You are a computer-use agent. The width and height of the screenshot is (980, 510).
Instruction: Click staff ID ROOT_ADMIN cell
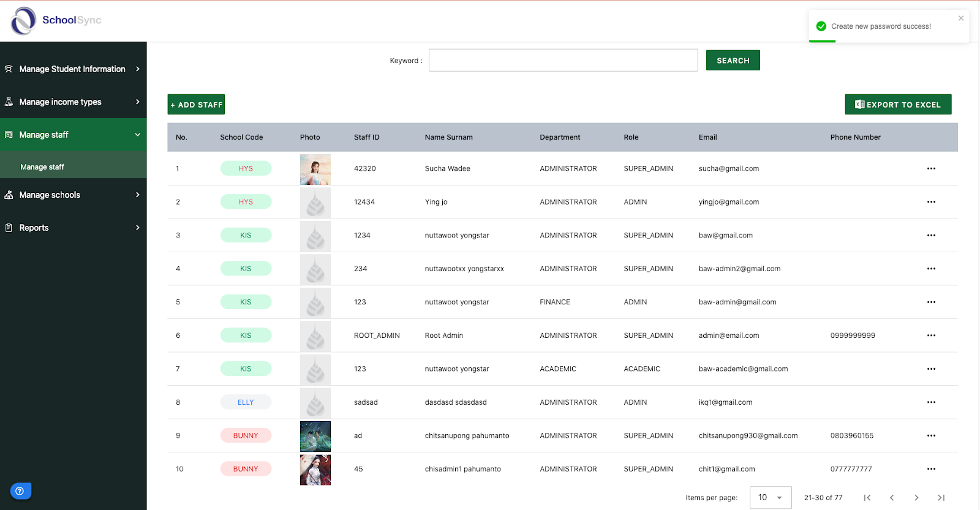377,336
